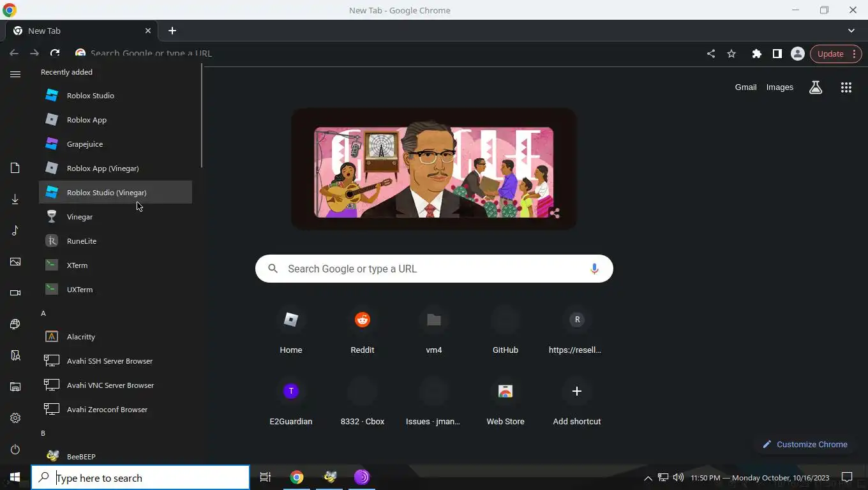Image resolution: width=868 pixels, height=490 pixels.
Task: Open Documents from start sidebar
Action: tap(15, 168)
